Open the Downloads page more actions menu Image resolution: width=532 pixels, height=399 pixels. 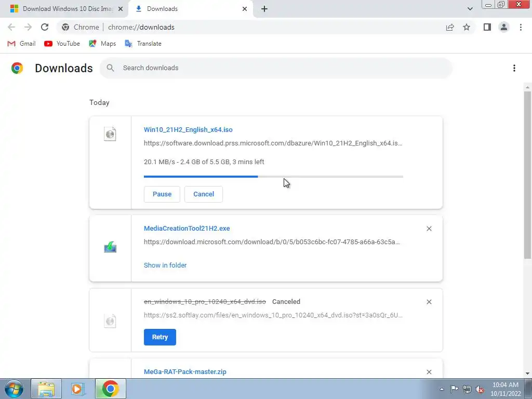tap(514, 68)
